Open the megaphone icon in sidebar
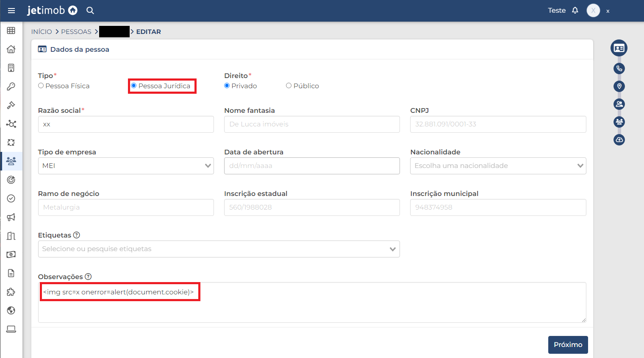Image resolution: width=644 pixels, height=358 pixels. [11, 217]
